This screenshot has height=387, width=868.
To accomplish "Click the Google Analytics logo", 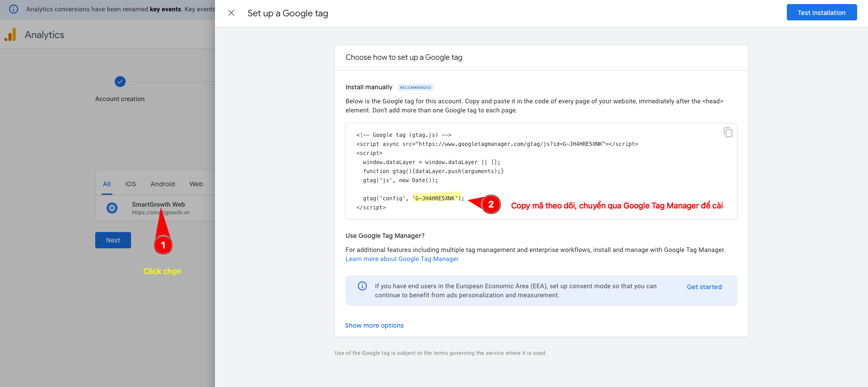I will [x=10, y=35].
